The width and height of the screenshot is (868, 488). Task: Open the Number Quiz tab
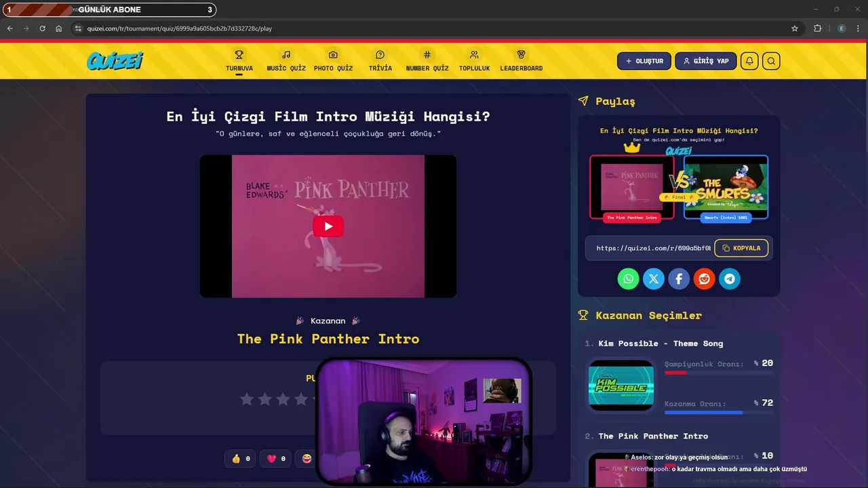(x=427, y=61)
